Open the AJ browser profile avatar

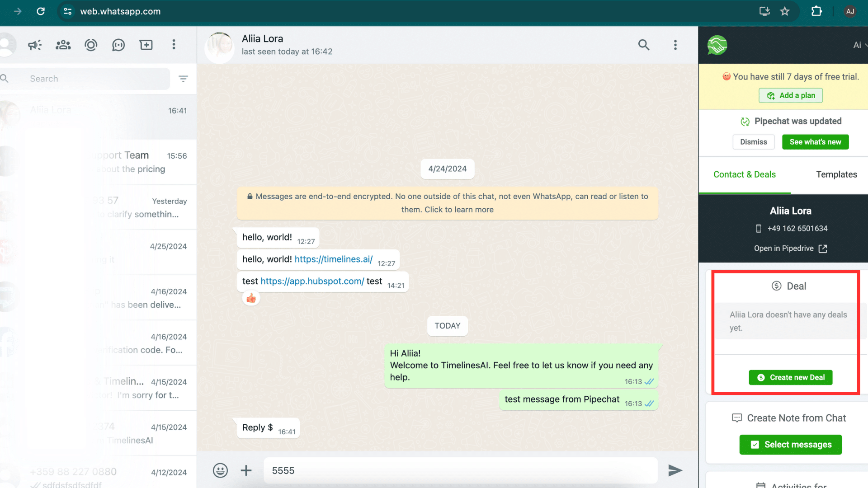(x=850, y=11)
